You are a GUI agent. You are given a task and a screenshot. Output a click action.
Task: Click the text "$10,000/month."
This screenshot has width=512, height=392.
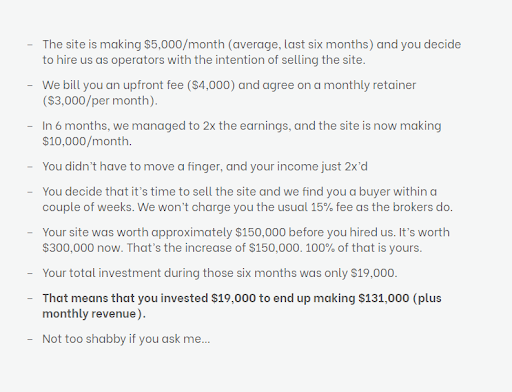pos(87,141)
